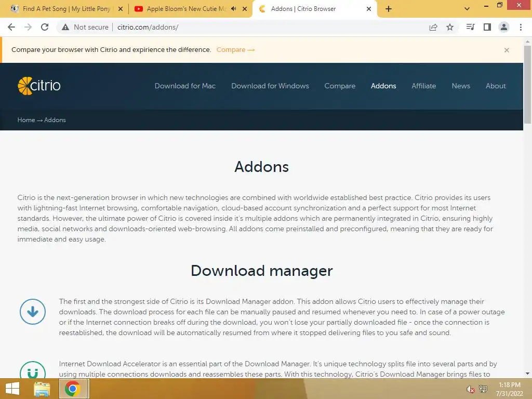Open the taskbar clock showing 1:18 PM
The image size is (532, 399).
coord(509,389)
